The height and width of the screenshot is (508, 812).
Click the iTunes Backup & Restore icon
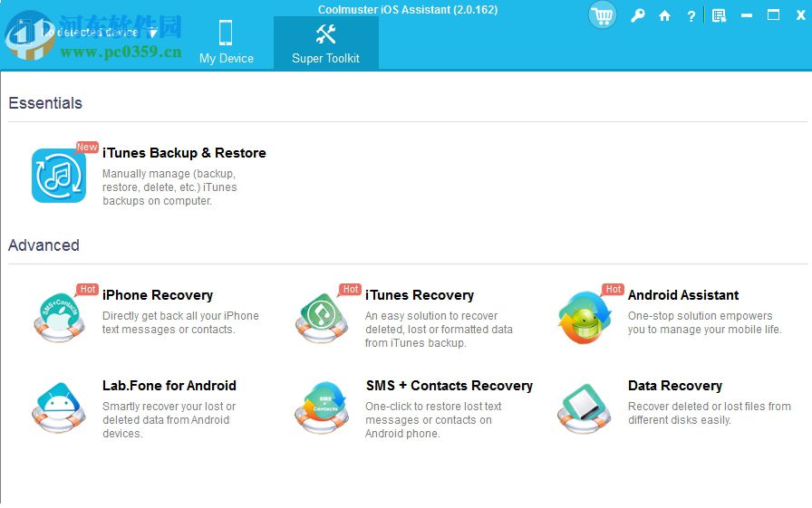pyautogui.click(x=59, y=176)
